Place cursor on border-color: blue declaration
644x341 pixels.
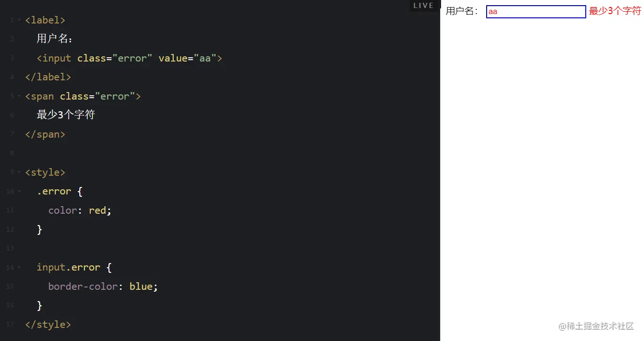[x=102, y=287]
